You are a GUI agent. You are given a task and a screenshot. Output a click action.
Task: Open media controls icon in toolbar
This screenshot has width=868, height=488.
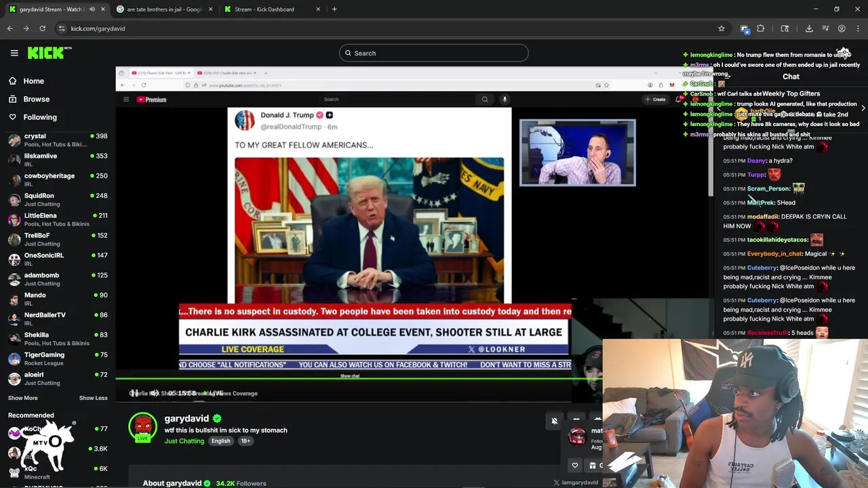pyautogui.click(x=825, y=28)
